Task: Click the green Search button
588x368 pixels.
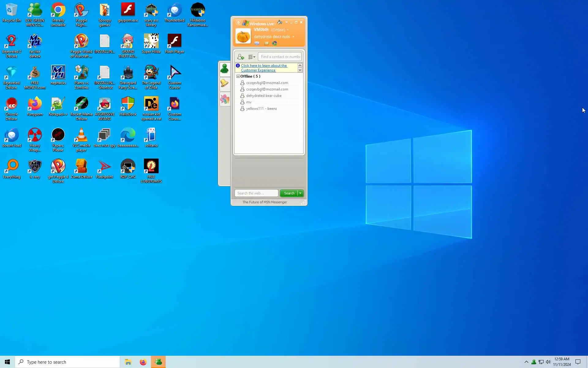Action: pyautogui.click(x=289, y=193)
